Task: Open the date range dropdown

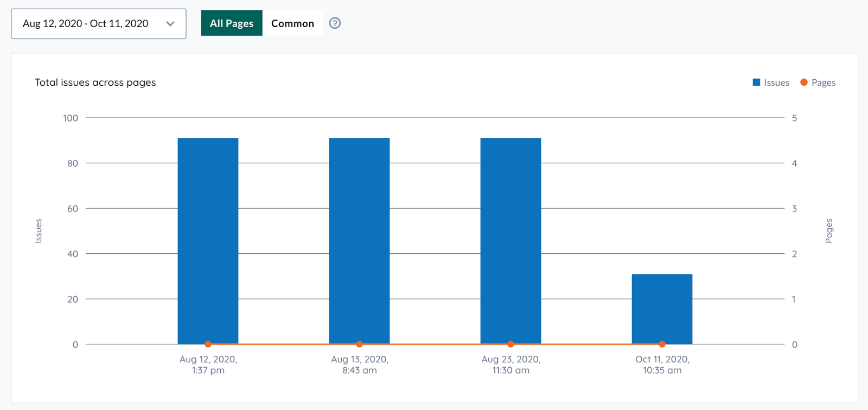Action: (99, 24)
